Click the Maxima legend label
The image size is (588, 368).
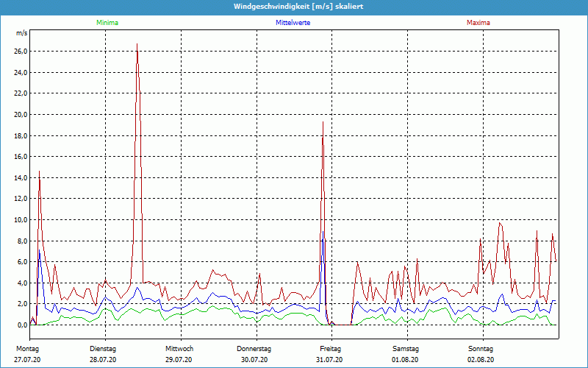point(478,23)
